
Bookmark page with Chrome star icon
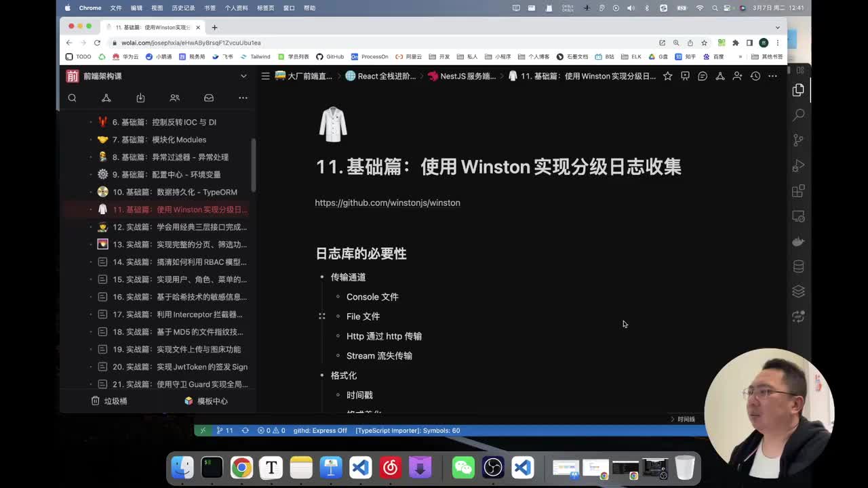[x=704, y=43]
